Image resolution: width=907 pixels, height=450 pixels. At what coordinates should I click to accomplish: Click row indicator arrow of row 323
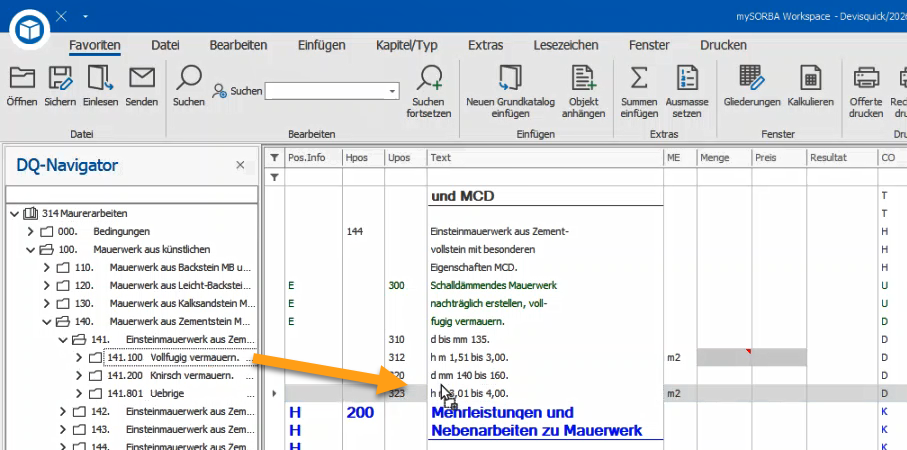275,393
